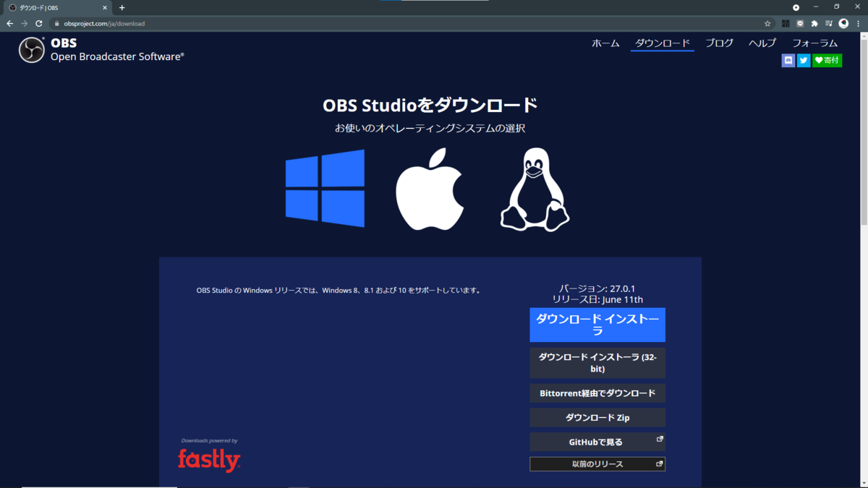Open the Chrome three-dot menu
This screenshot has height=488, width=868.
pyautogui.click(x=859, y=24)
